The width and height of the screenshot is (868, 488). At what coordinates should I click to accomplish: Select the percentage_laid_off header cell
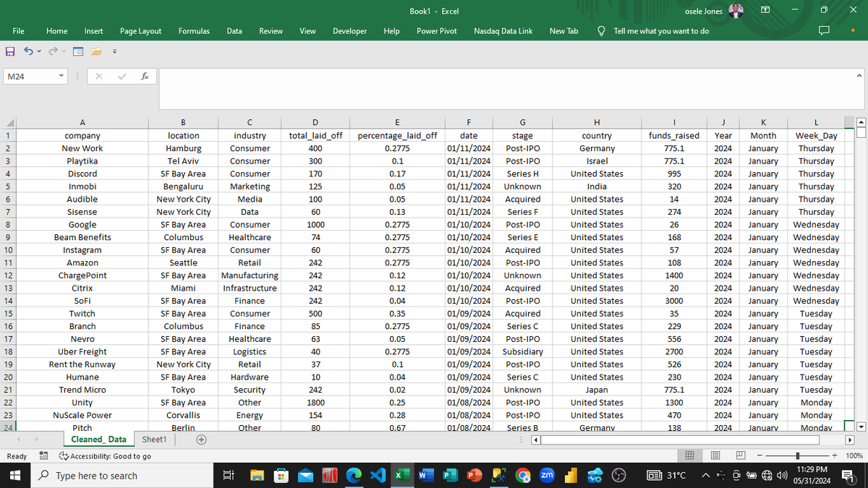point(397,135)
